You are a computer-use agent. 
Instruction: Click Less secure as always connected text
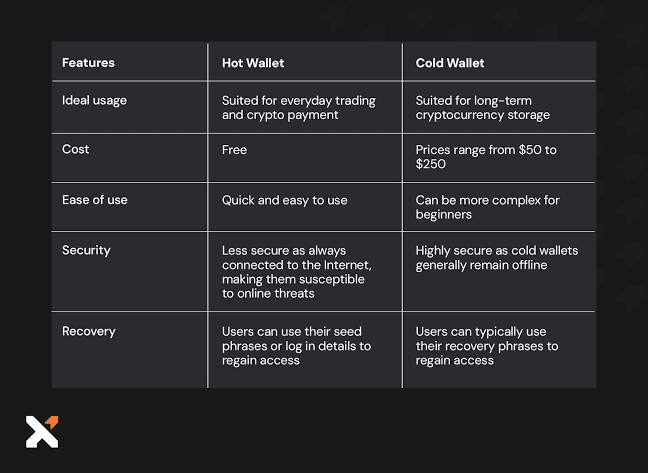click(297, 272)
